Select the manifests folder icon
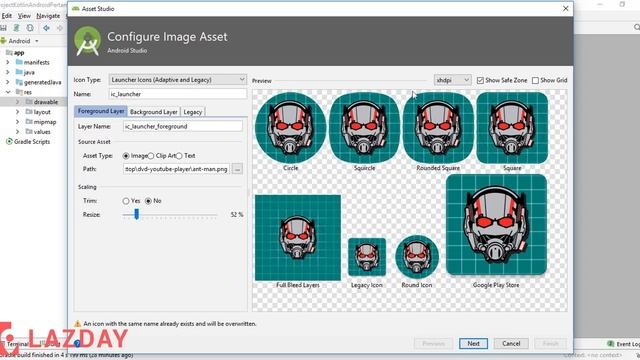The image size is (640, 360). (x=19, y=62)
